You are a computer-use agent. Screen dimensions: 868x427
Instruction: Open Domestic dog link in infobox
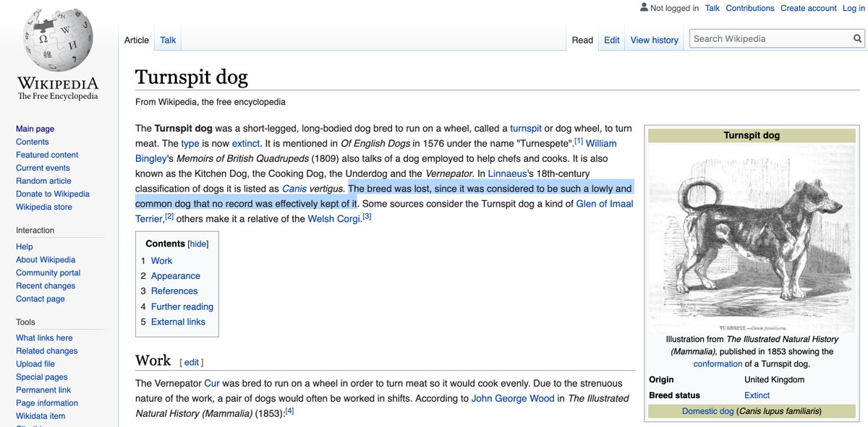click(707, 411)
